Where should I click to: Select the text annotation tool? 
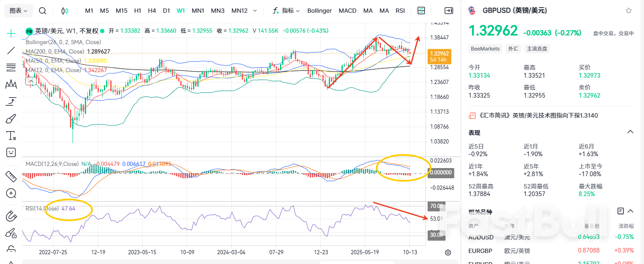coord(11,135)
